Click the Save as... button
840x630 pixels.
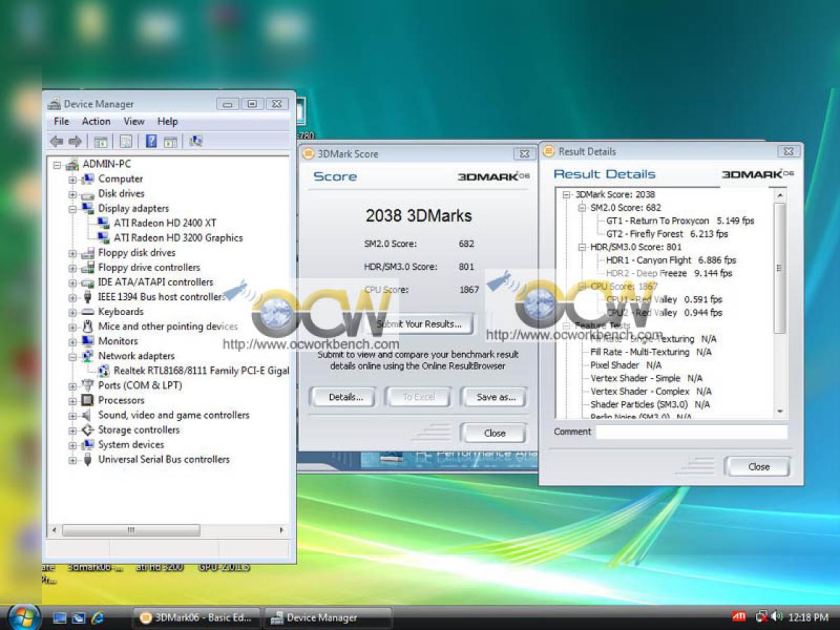pyautogui.click(x=496, y=397)
